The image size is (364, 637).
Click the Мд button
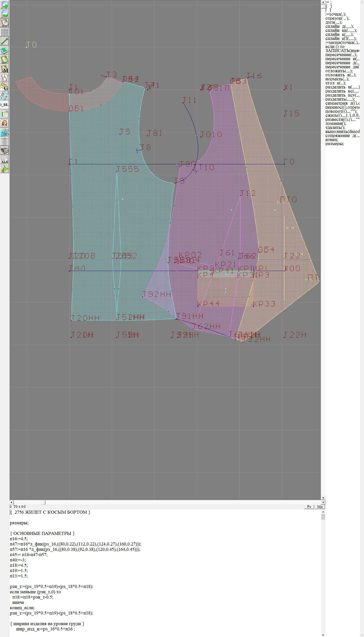(x=320, y=507)
